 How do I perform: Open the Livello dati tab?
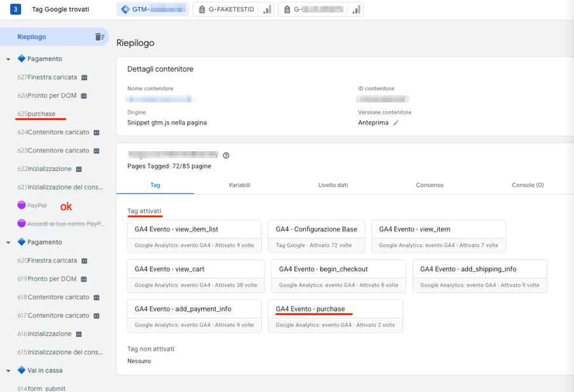333,185
